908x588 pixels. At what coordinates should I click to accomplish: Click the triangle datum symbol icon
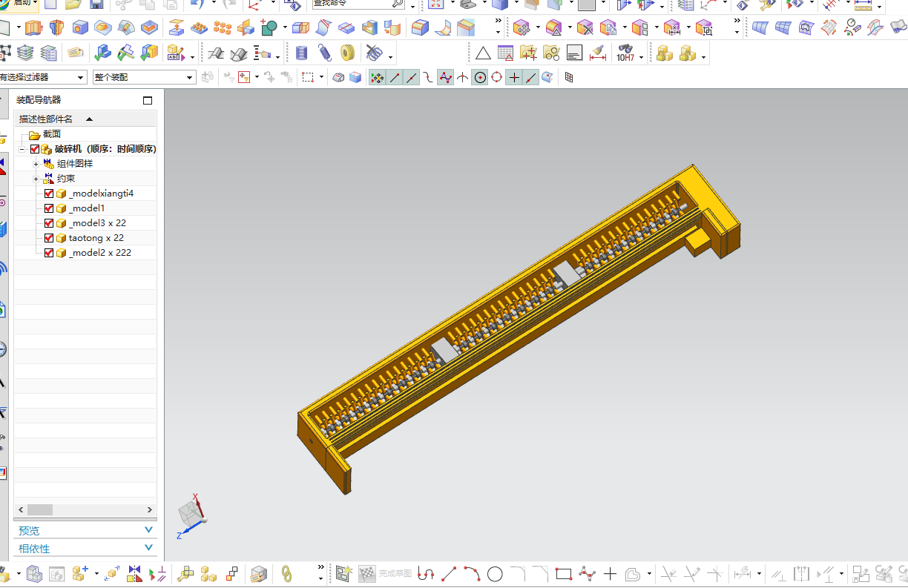pos(483,53)
